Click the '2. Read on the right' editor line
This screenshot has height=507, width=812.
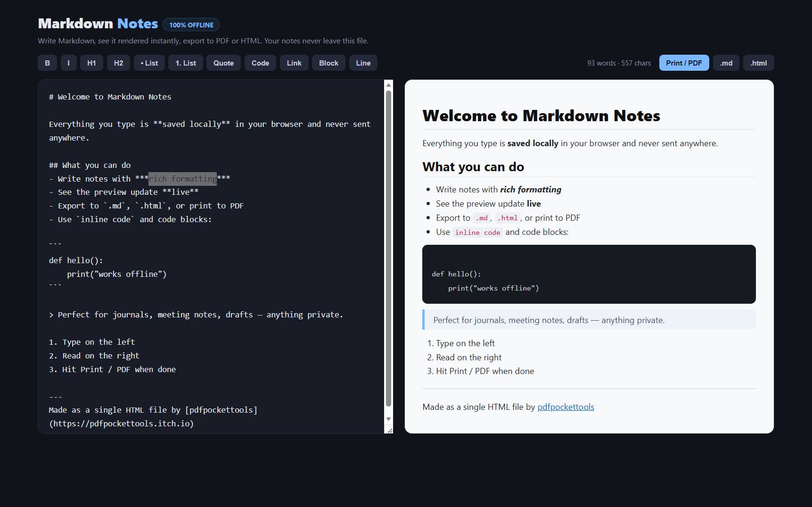pyautogui.click(x=94, y=356)
